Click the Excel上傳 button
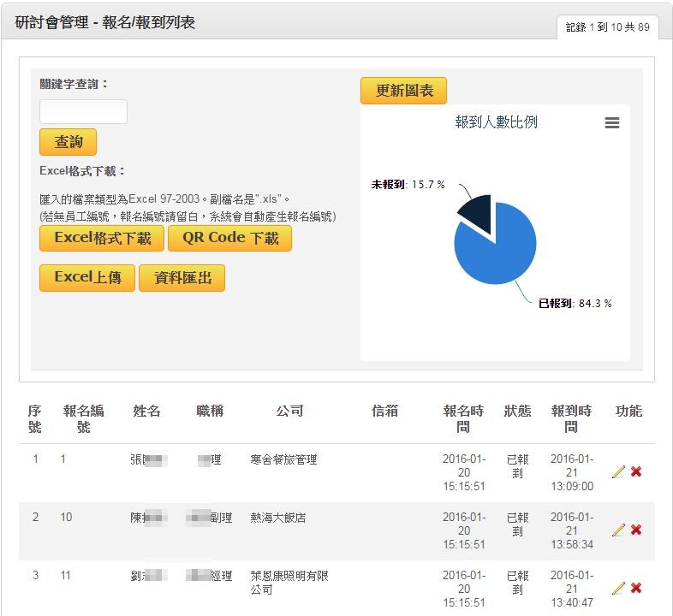Screen dimensions: 673x616 [87, 277]
